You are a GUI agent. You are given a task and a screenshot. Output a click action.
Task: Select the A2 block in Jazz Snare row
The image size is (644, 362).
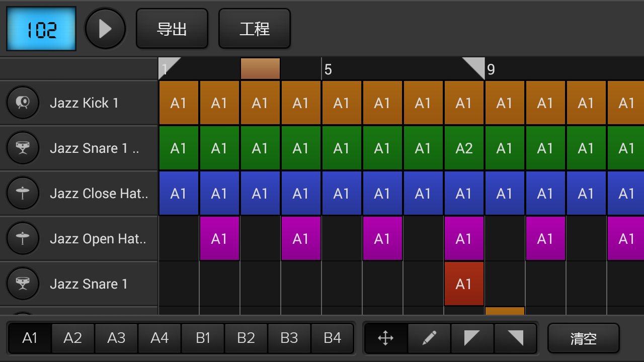464,148
